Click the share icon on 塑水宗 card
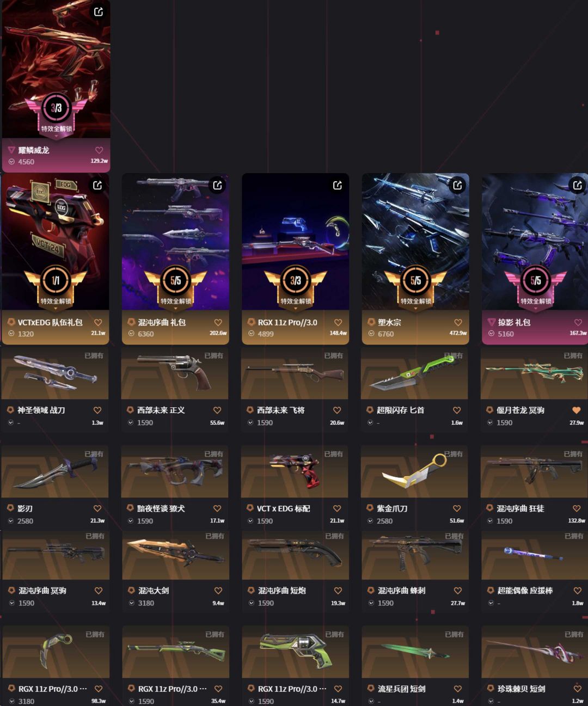 pos(458,186)
